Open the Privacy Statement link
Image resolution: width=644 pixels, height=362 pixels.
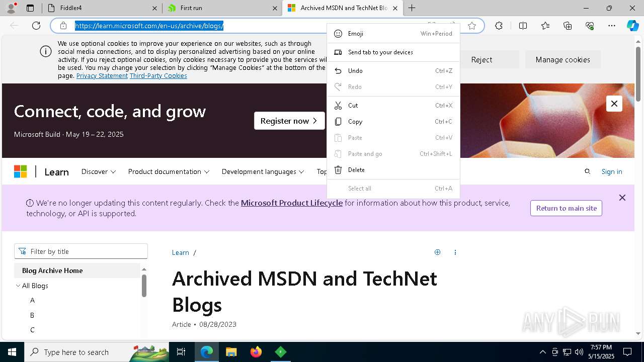tap(102, 75)
